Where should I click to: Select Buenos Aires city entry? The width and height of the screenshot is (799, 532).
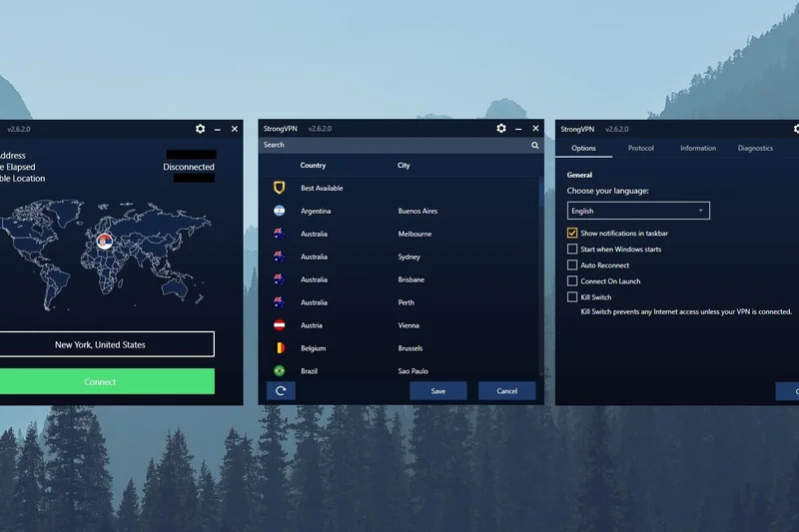click(x=417, y=211)
